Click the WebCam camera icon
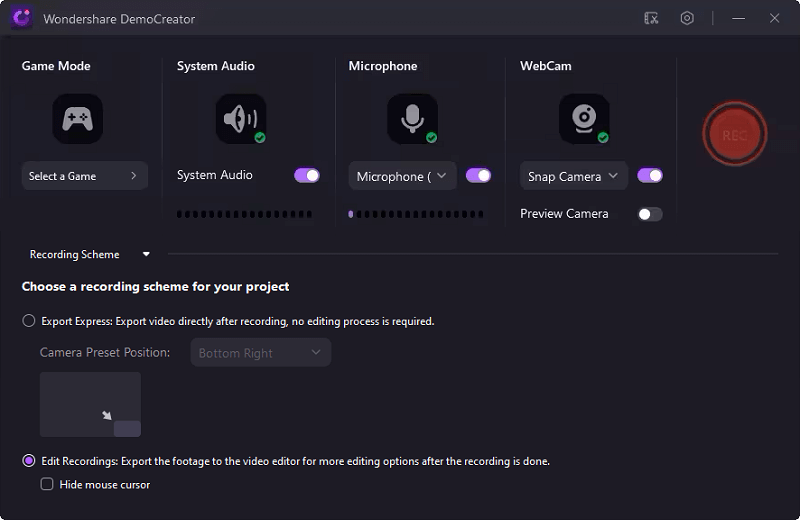 click(x=584, y=119)
